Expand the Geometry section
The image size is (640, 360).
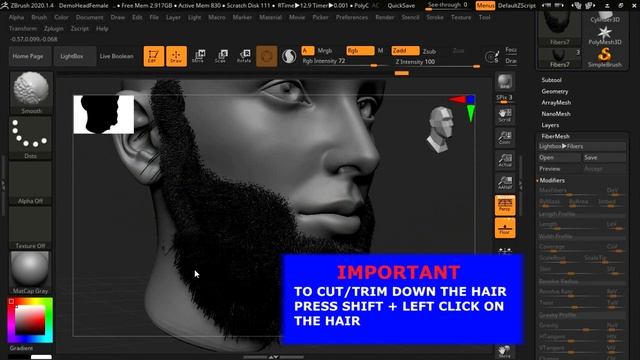point(554,91)
